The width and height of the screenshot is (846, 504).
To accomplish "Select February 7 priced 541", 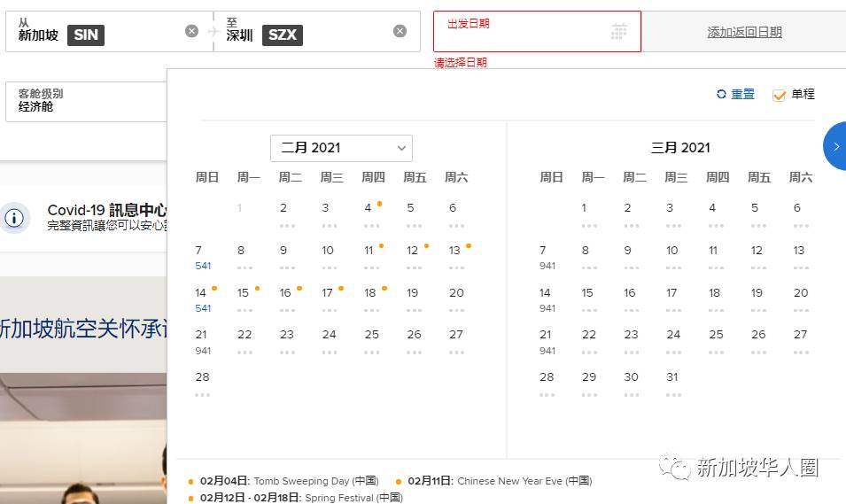I will (203, 258).
